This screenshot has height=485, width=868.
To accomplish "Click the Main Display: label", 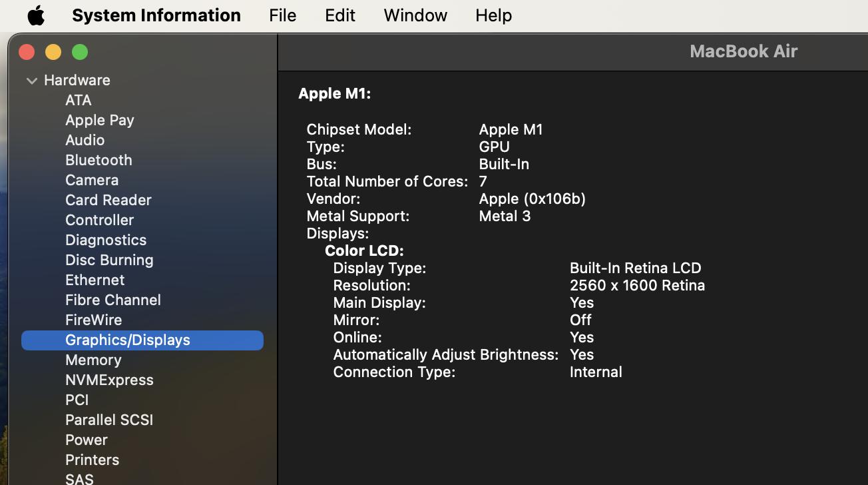I will pos(379,302).
